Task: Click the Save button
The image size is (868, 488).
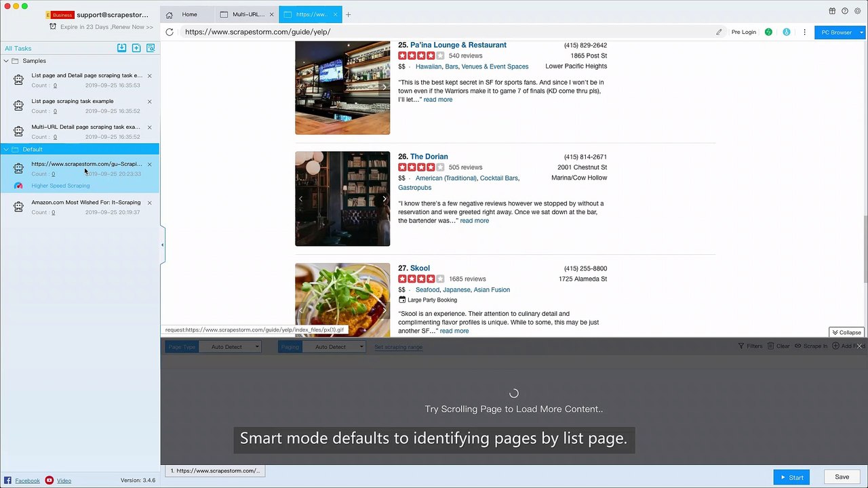Action: [x=842, y=477]
